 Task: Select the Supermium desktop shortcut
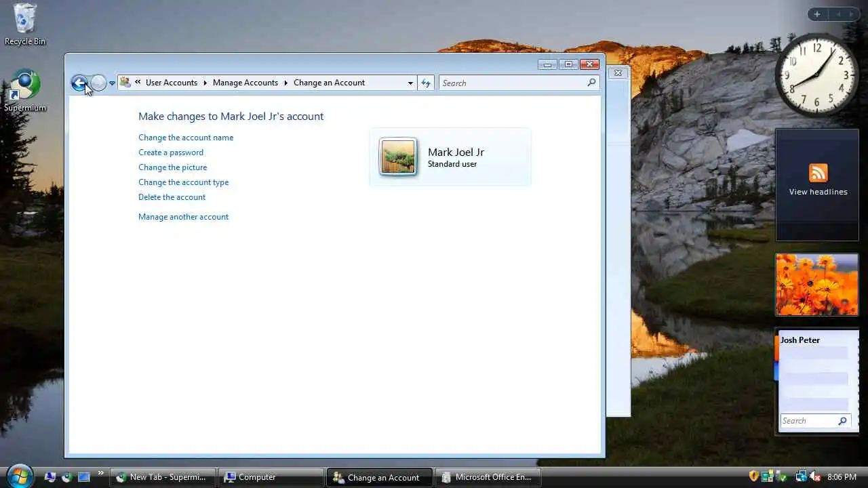pos(25,91)
